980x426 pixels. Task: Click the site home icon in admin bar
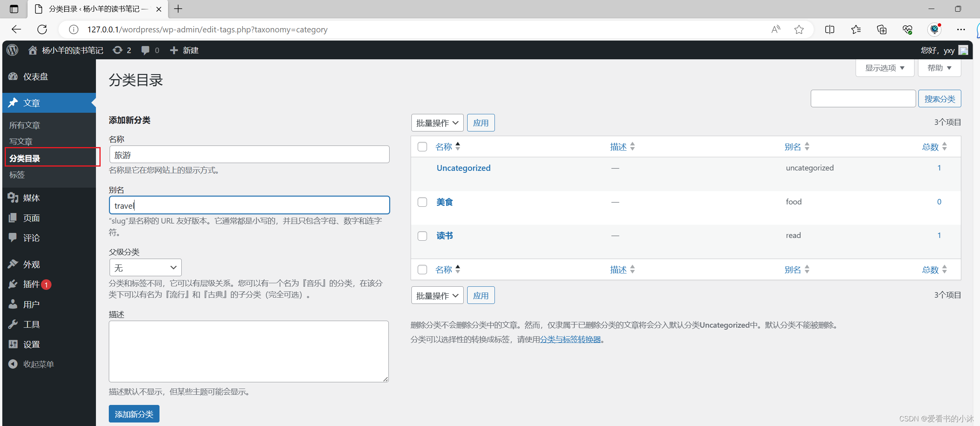pos(33,50)
